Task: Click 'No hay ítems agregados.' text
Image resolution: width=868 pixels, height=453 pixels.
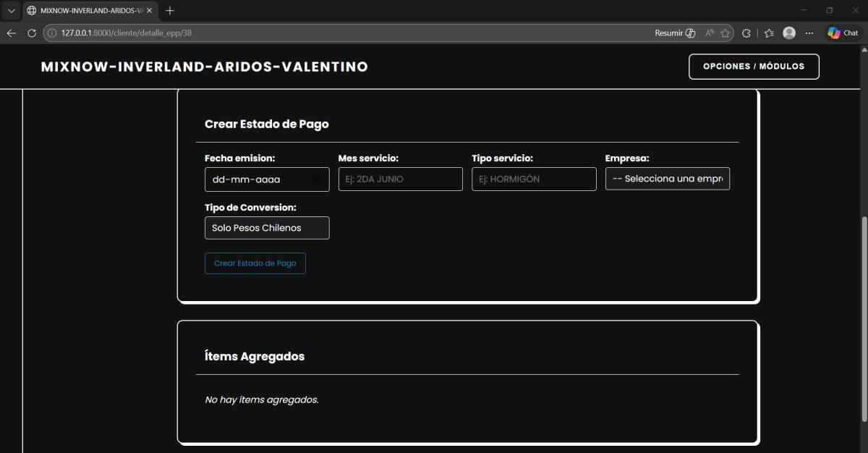Action: tap(262, 399)
